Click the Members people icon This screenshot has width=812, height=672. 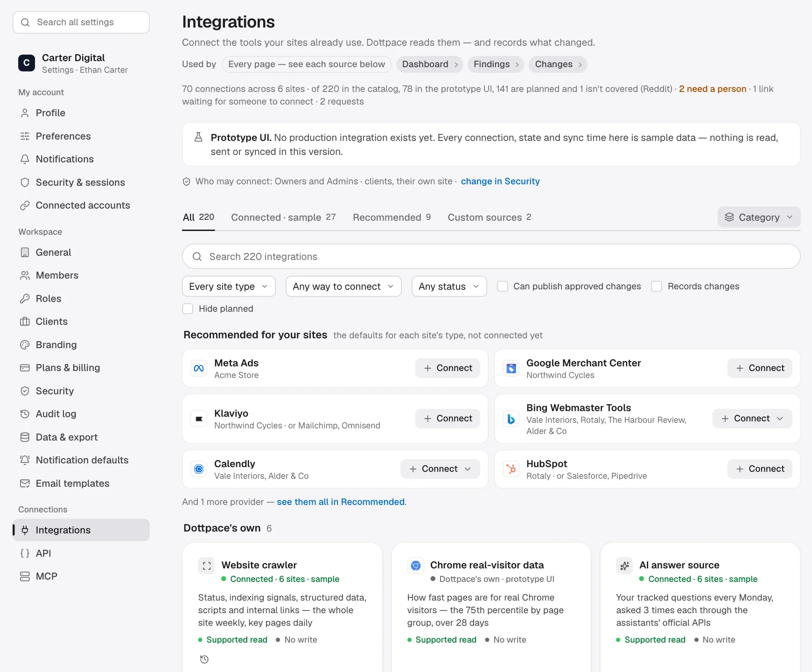25,275
